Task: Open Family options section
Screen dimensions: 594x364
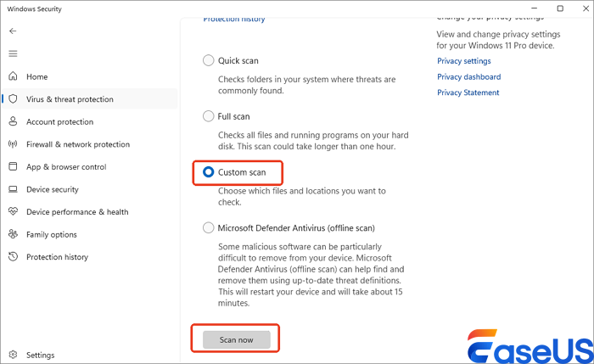Action: pyautogui.click(x=90, y=234)
